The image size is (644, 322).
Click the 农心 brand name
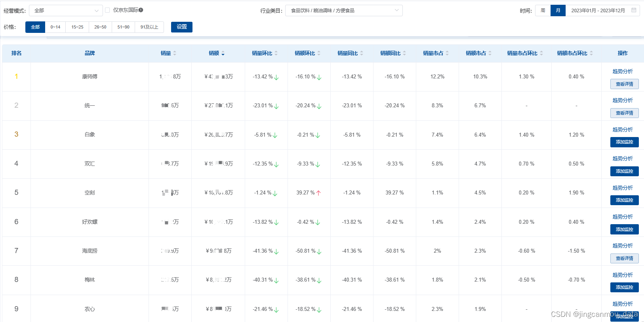(90, 309)
